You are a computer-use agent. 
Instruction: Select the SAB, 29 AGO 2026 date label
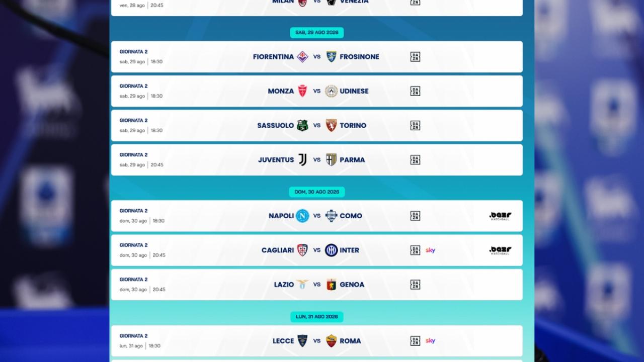pos(316,33)
